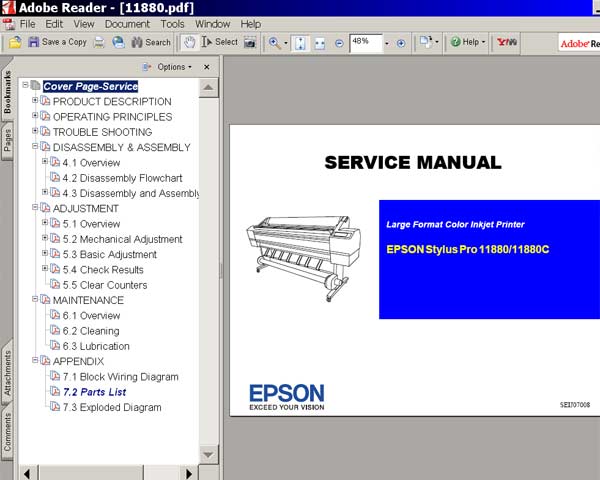Click the email/web globe toolbar icon
Screen dimensions: 600x480
point(118,42)
